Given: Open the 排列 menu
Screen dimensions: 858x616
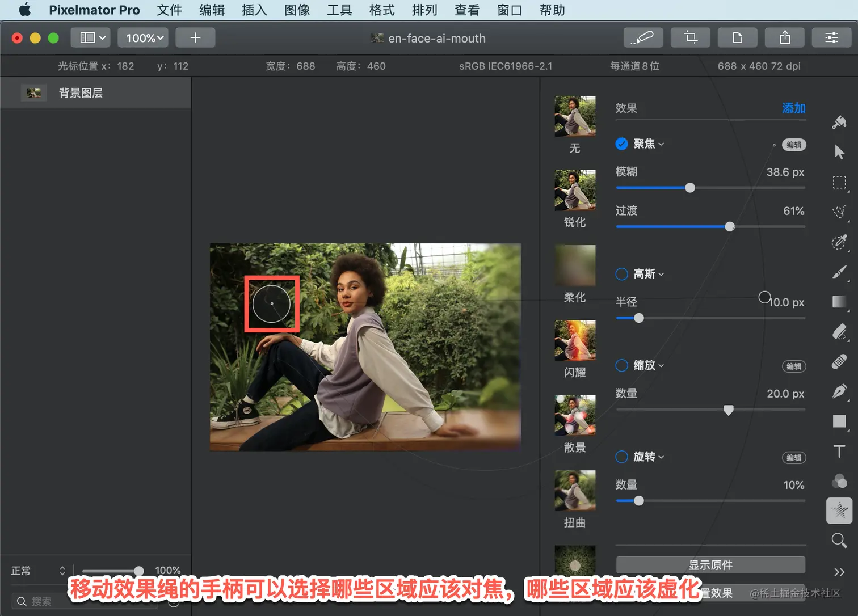Looking at the screenshot, I should [424, 10].
